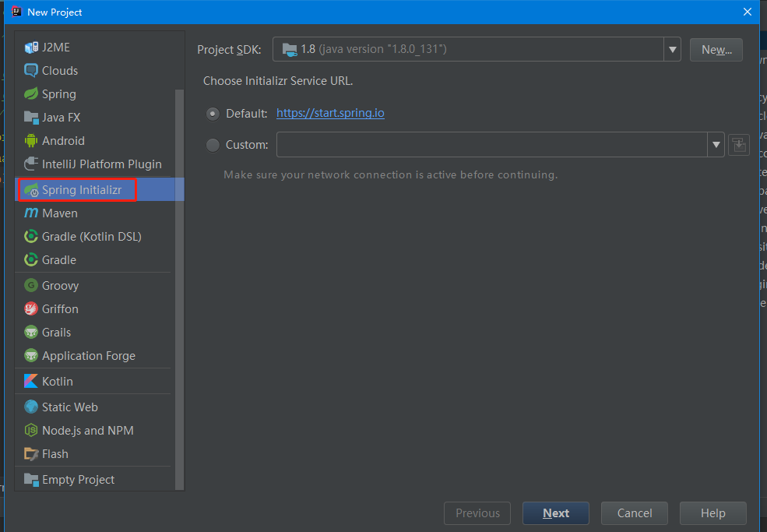
Task: Select the J2ME project type icon
Action: [31, 48]
